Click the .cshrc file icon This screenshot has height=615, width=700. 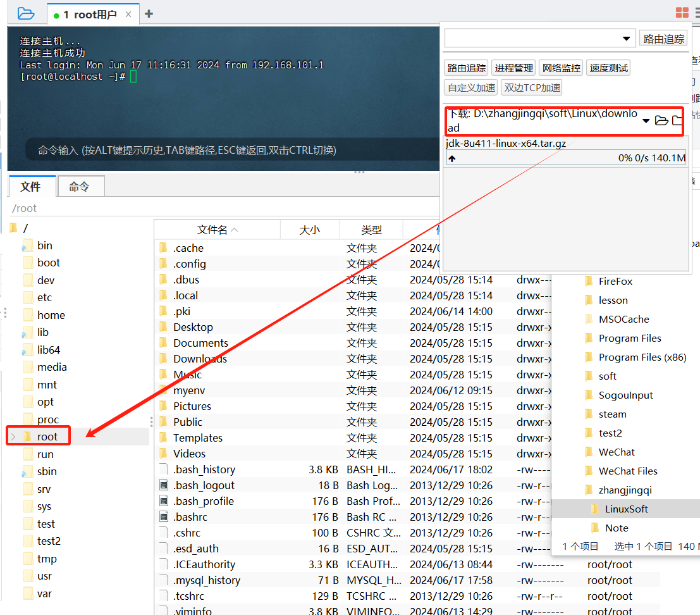pos(164,532)
